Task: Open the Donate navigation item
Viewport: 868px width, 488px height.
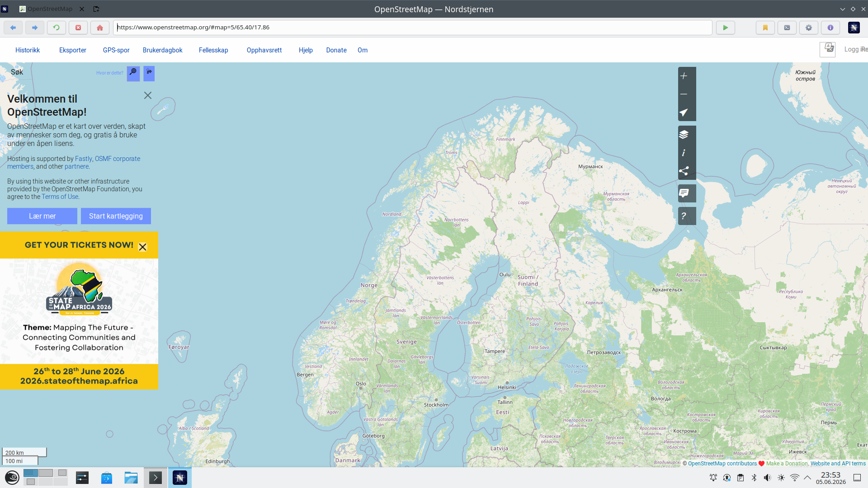Action: tap(336, 50)
